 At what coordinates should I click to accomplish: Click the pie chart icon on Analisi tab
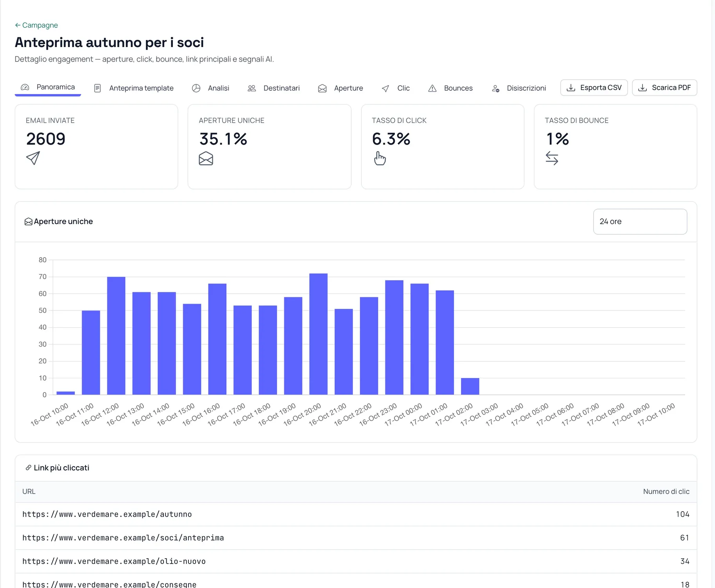click(196, 88)
